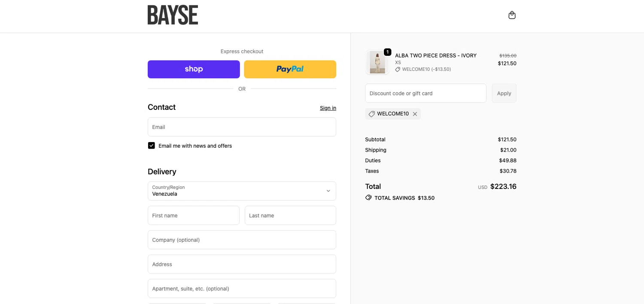Focus the Company (optional) field
This screenshot has height=304, width=644.
[x=242, y=240]
